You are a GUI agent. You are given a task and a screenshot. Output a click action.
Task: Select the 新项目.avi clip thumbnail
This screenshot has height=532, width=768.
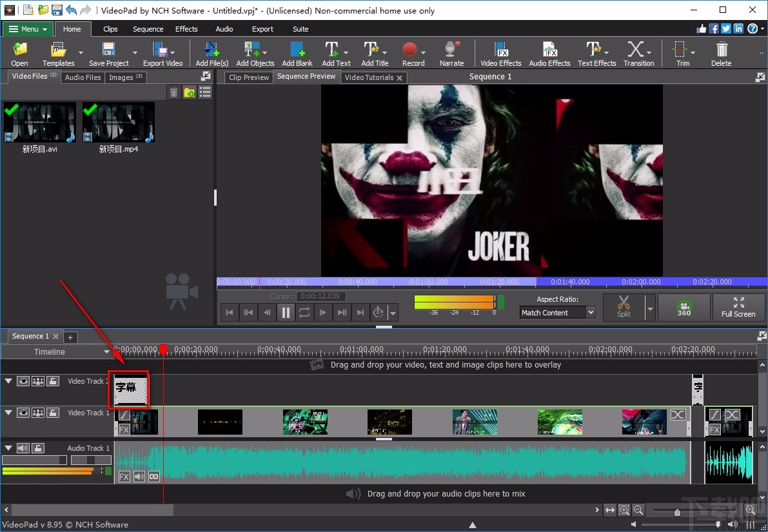point(39,123)
